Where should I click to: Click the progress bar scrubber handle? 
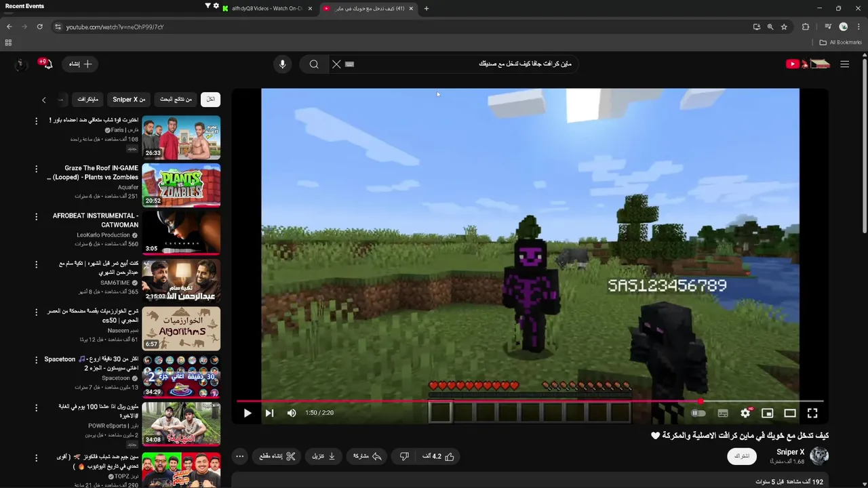701,401
